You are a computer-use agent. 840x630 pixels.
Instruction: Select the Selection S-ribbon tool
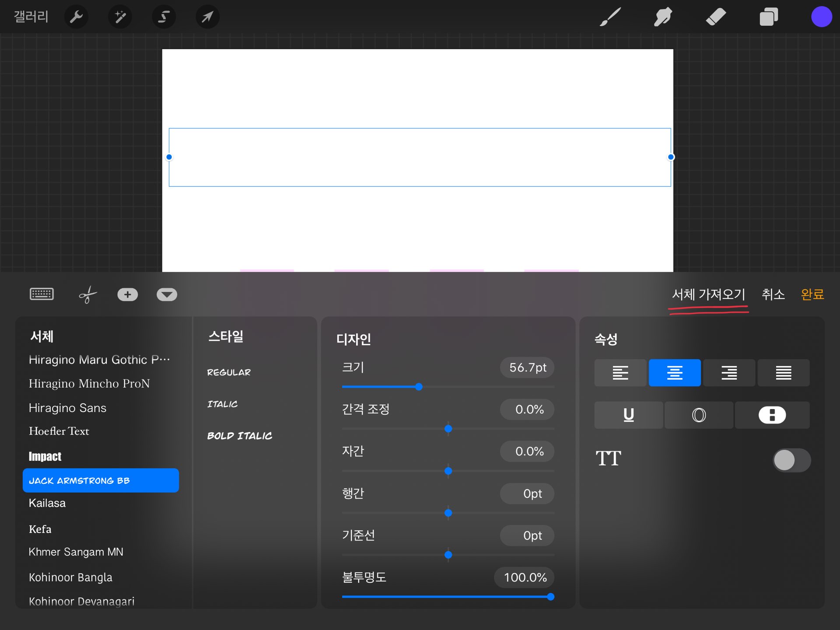coord(164,17)
